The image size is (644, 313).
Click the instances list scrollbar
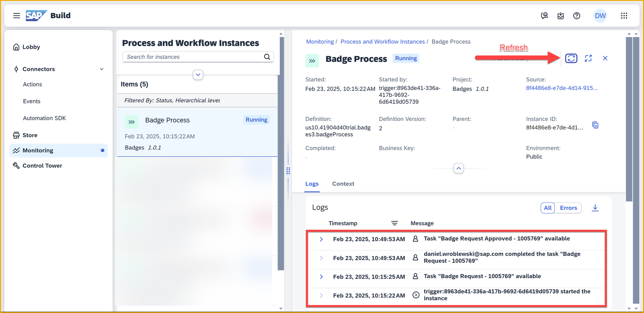tap(281, 154)
